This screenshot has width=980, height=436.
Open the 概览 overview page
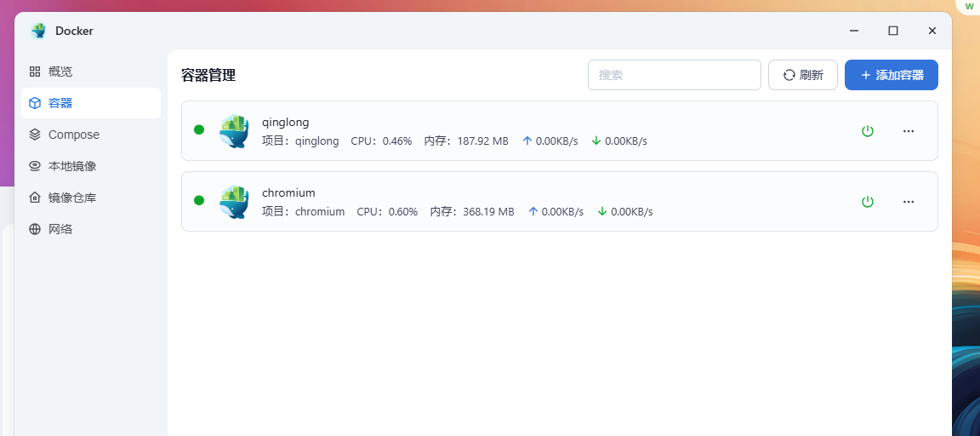point(91,72)
